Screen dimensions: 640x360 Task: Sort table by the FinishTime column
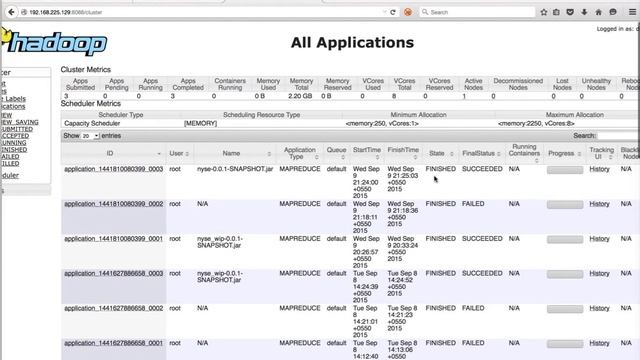point(403,153)
